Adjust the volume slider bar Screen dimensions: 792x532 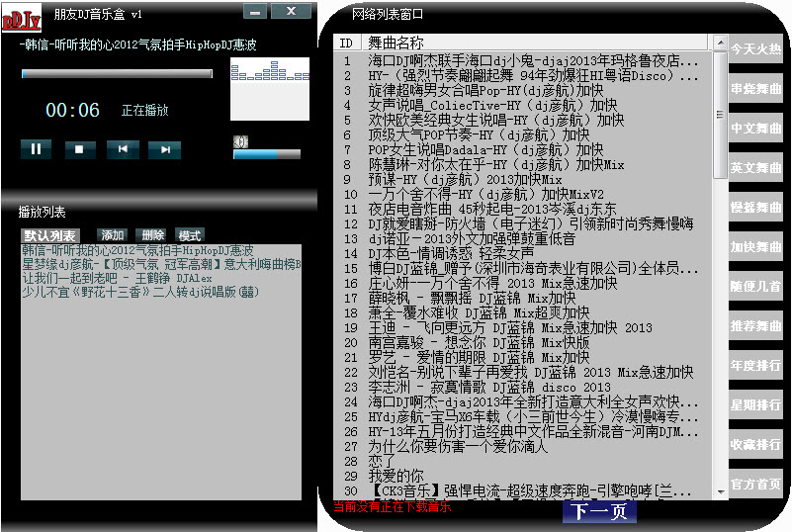click(267, 154)
